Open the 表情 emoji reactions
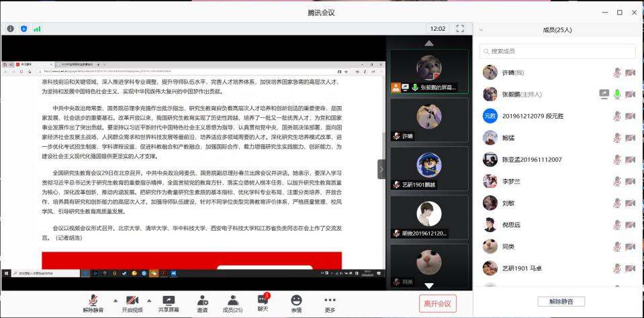The height and width of the screenshot is (318, 644). point(296,303)
